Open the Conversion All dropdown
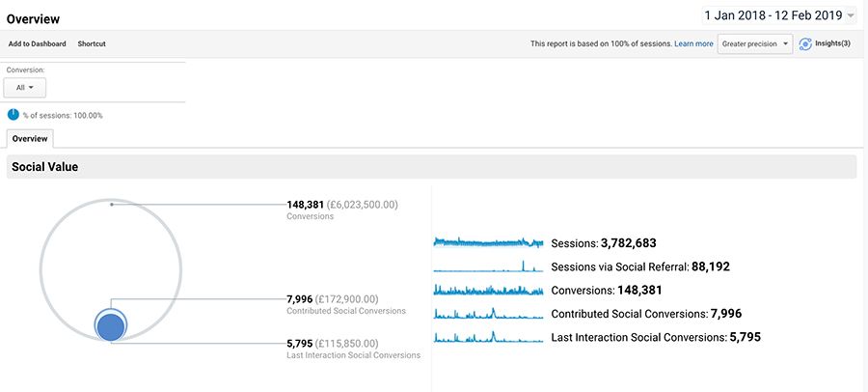 tap(25, 88)
